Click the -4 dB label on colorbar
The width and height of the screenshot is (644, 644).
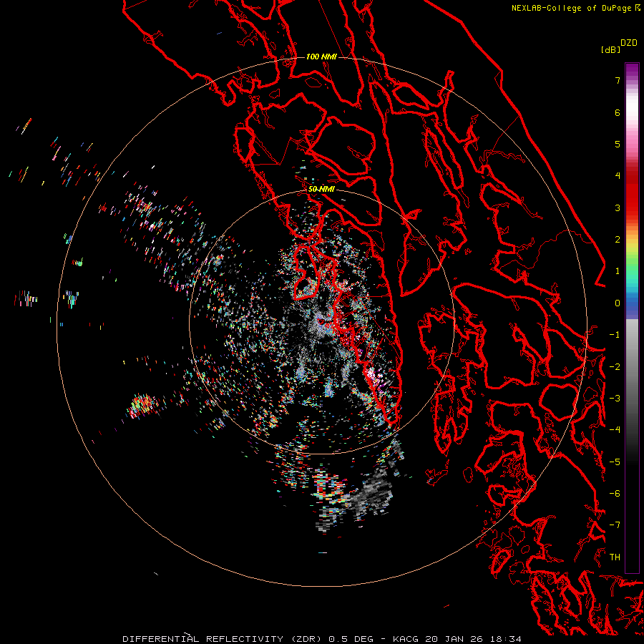tap(615, 430)
